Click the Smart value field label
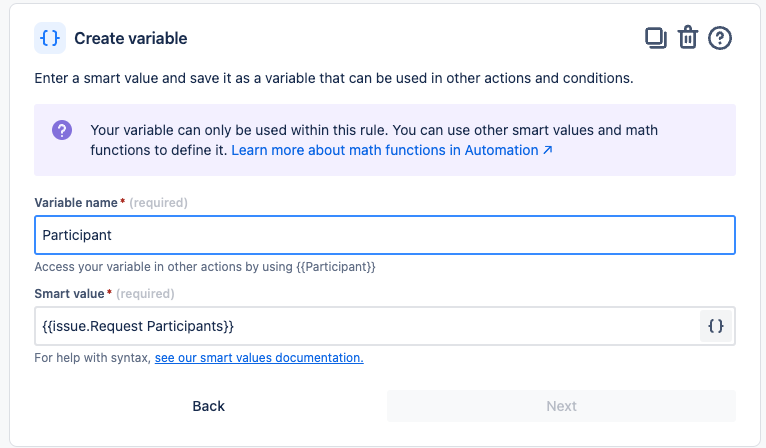 pos(70,294)
